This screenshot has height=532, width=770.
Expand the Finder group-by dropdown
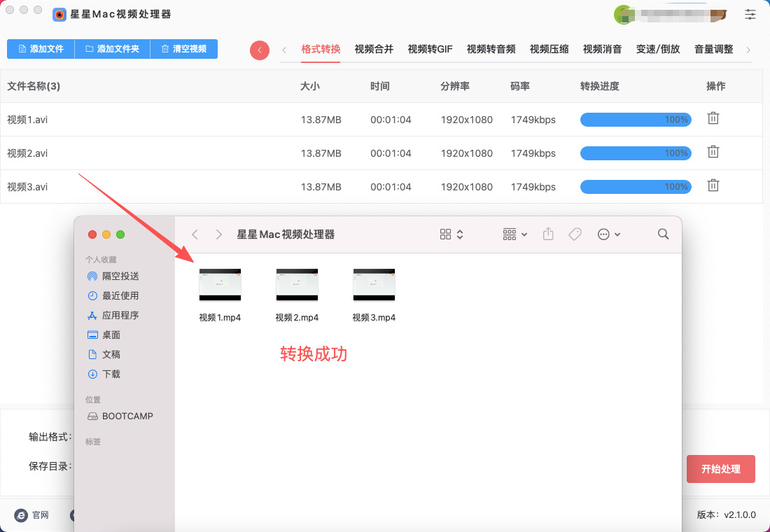click(x=515, y=234)
